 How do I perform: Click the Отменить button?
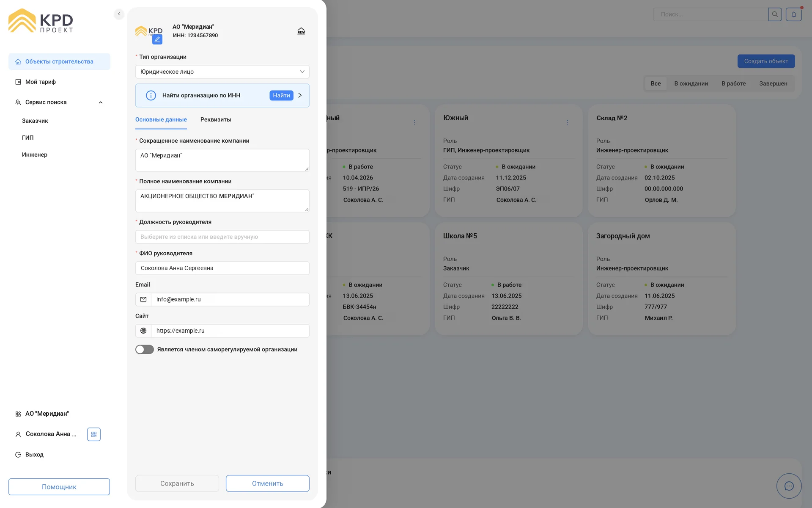click(268, 483)
